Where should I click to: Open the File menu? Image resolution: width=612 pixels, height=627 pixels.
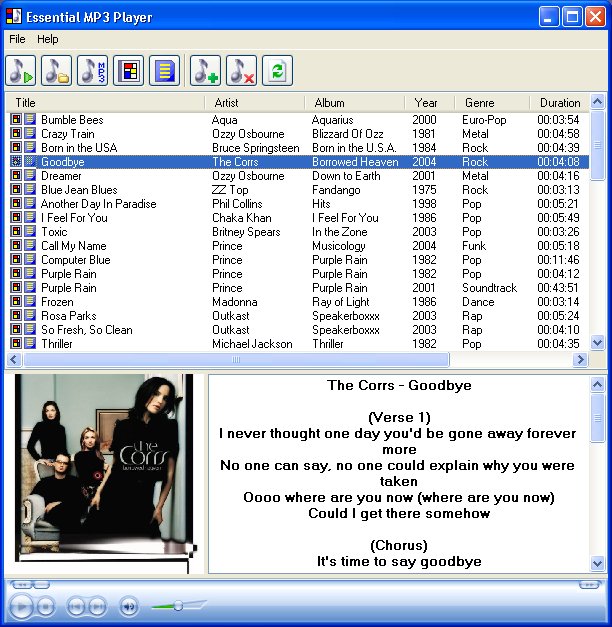(17, 39)
